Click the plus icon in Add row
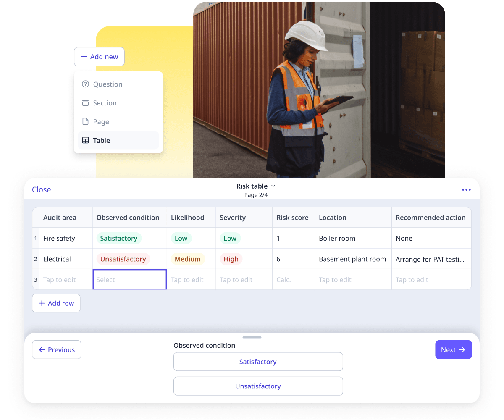Viewport: 504px width, 420px height. coord(42,303)
